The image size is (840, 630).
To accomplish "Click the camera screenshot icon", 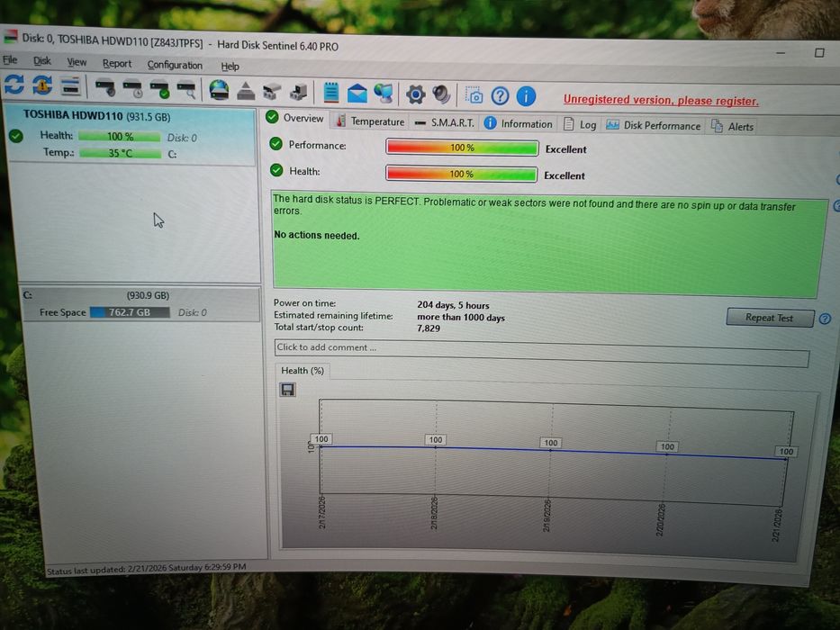I will pos(474,95).
